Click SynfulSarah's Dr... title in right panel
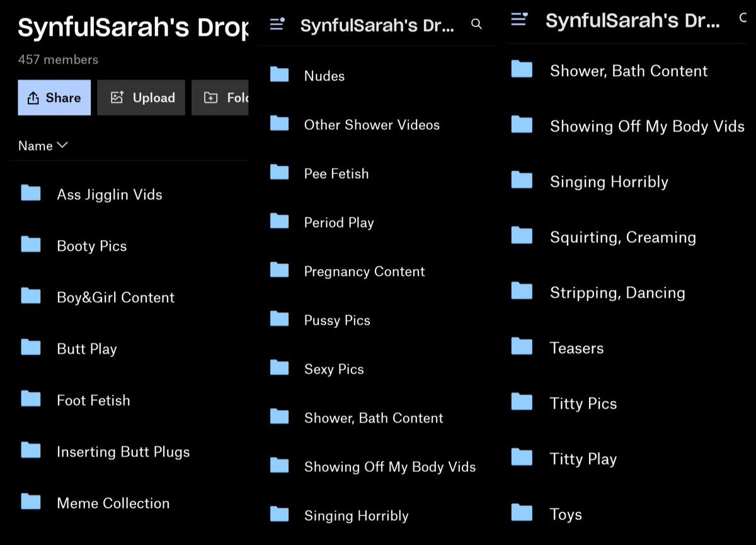 (x=633, y=21)
